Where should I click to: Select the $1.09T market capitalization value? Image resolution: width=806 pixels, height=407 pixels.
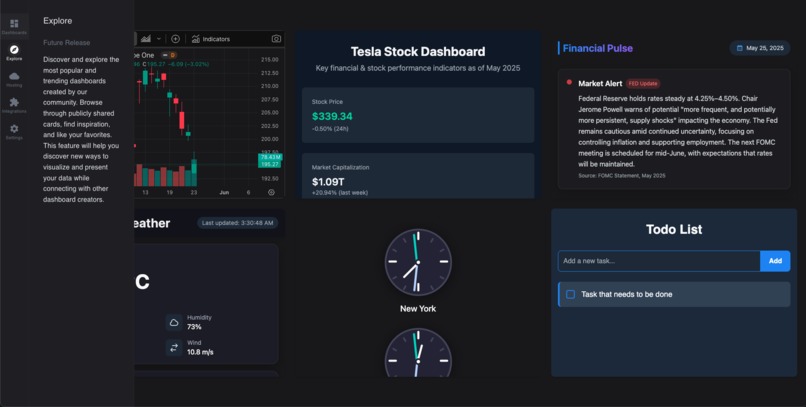(x=328, y=182)
